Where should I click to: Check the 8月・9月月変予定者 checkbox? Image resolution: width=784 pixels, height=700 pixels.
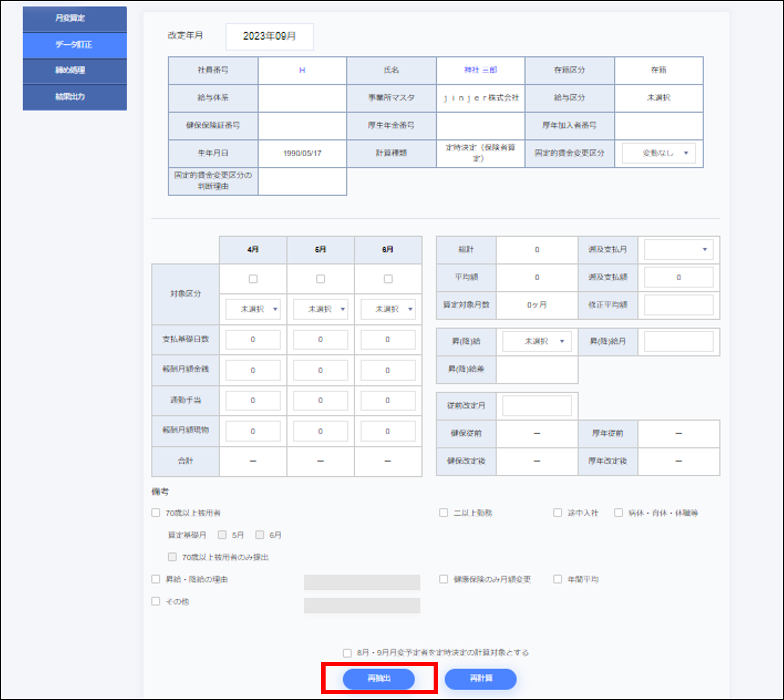click(347, 653)
